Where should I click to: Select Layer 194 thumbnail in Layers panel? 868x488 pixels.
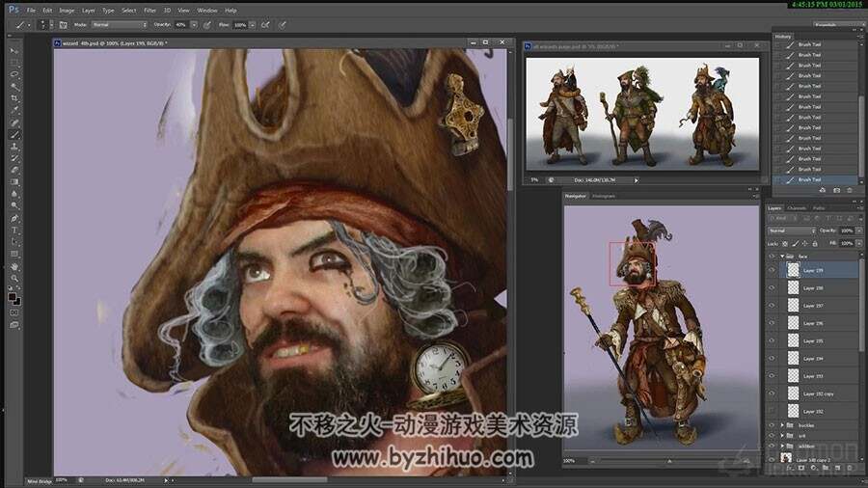click(794, 358)
